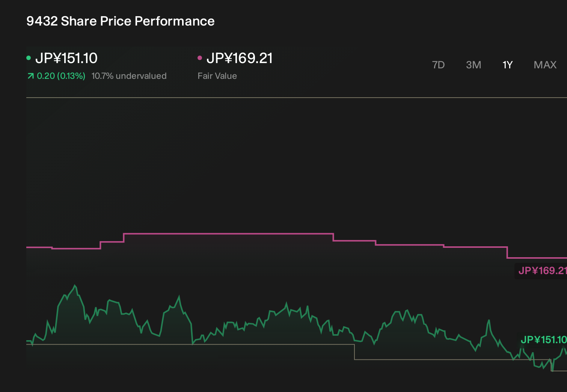Click the JP¥151.10 current price value
Screen dimensions: 567x392
(66, 58)
